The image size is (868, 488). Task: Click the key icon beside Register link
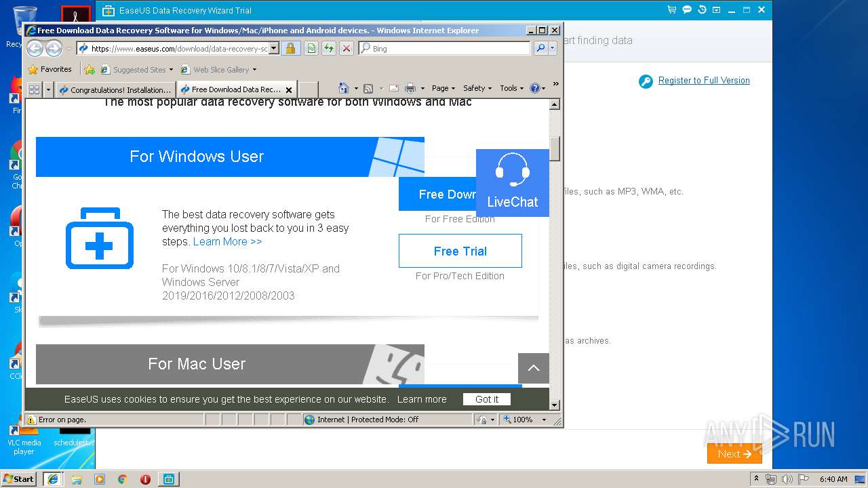click(x=646, y=81)
